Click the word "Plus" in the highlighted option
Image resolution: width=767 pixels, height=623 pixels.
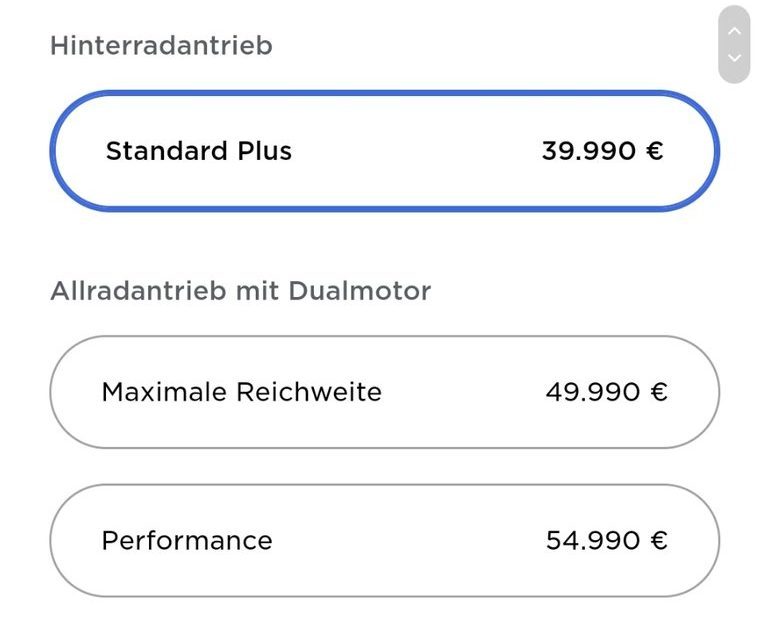(x=264, y=151)
